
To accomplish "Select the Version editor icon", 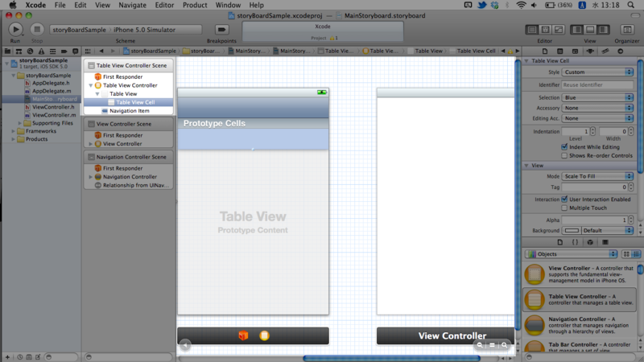I will tap(559, 30).
